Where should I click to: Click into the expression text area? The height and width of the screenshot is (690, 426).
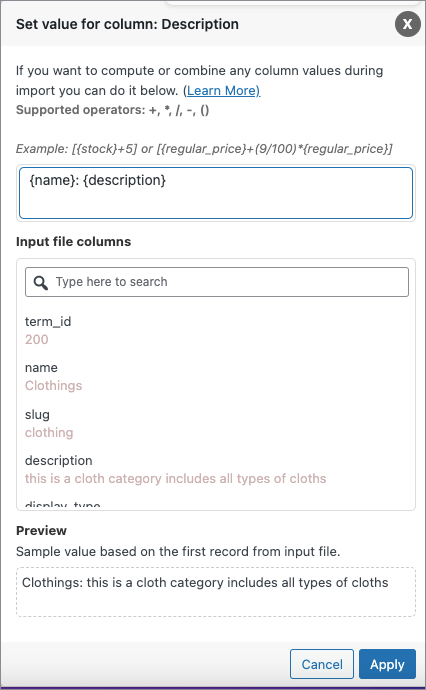(216, 193)
